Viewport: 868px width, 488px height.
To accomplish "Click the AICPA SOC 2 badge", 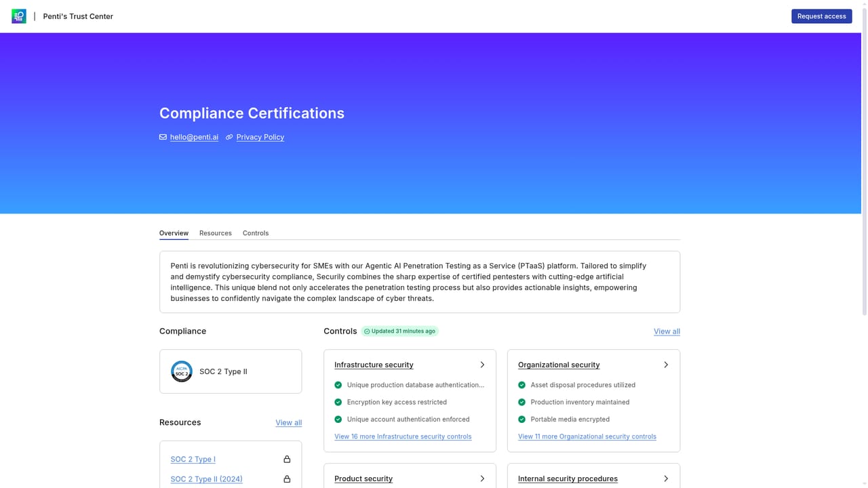I will [x=182, y=371].
